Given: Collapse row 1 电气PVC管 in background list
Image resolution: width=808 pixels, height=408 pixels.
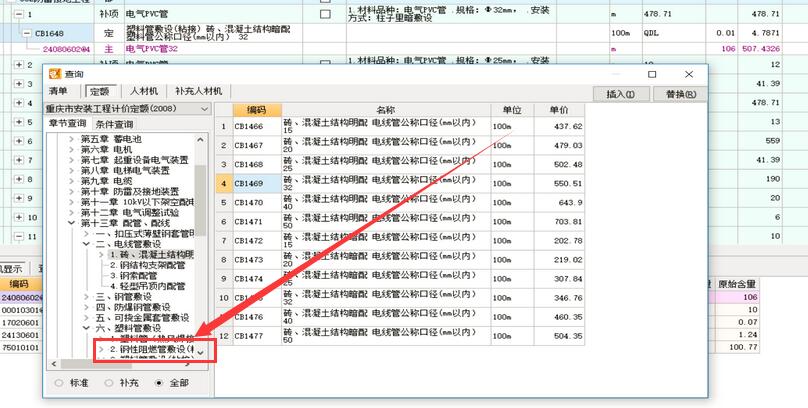Looking at the screenshot, I should tap(19, 14).
